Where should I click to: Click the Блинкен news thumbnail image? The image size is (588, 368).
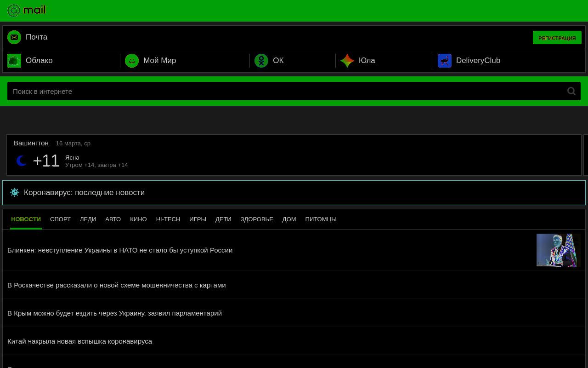(559, 250)
